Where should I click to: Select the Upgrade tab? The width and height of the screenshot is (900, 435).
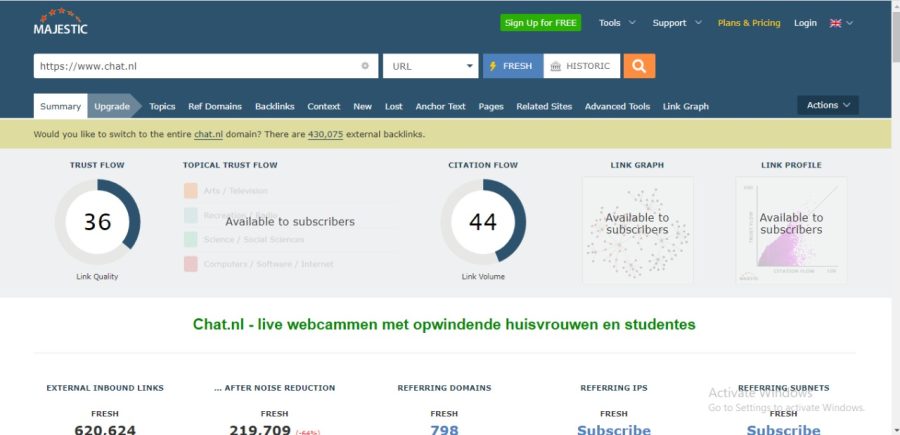pos(112,106)
